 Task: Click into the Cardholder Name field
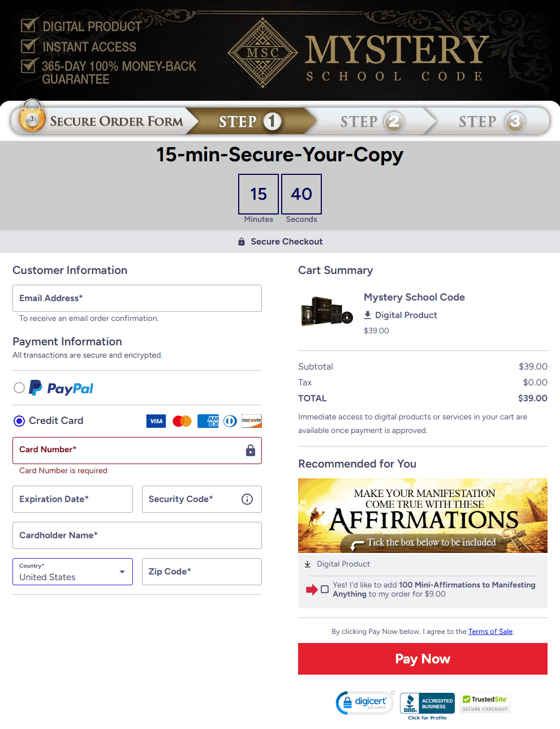coord(137,535)
